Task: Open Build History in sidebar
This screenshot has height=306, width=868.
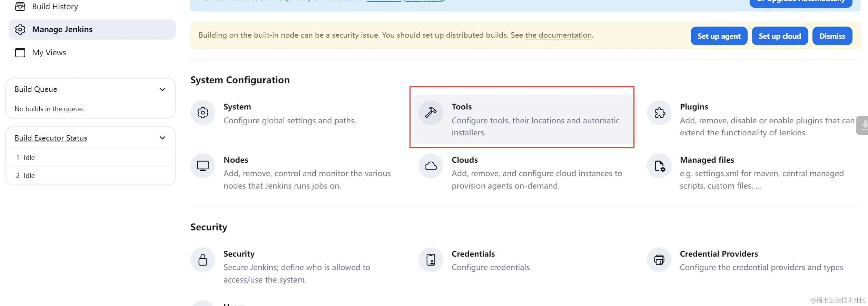Action: pyautogui.click(x=55, y=7)
